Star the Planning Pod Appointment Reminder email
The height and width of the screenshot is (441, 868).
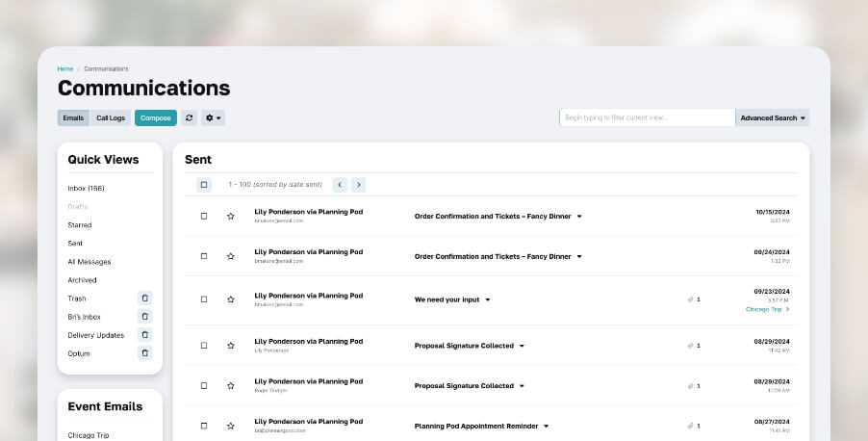tap(231, 426)
